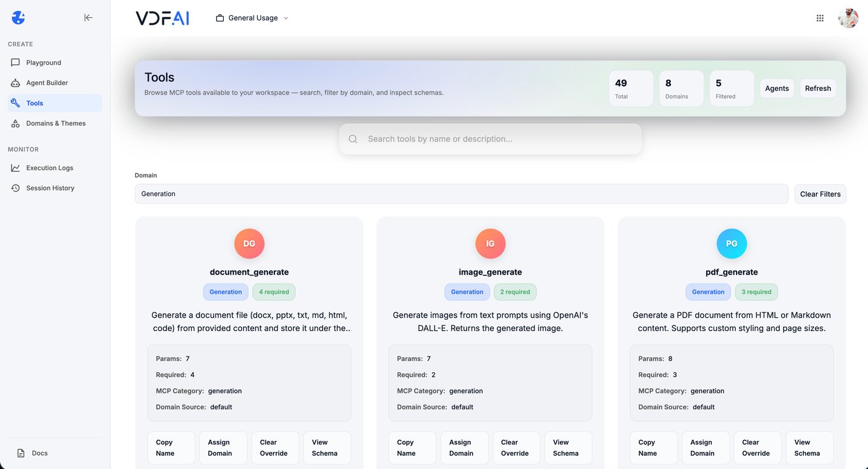Open Agent Builder via the robot icon
The height and width of the screenshot is (469, 868).
pos(15,83)
